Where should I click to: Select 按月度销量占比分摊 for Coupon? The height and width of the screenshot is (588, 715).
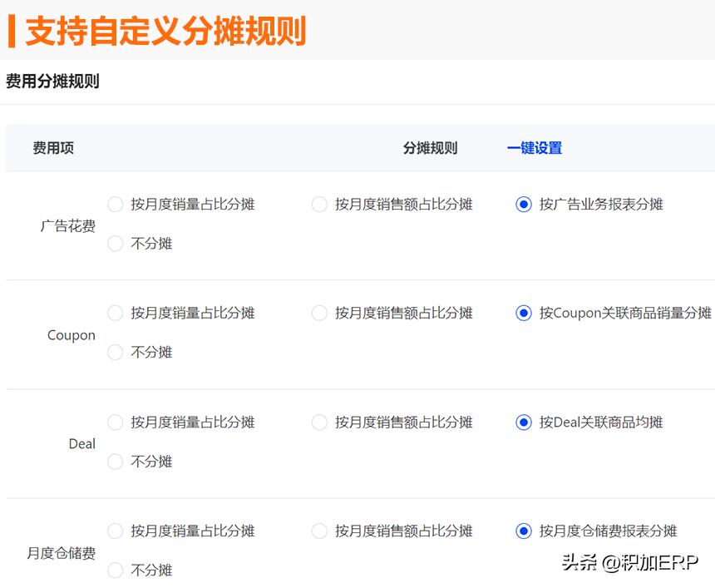click(x=115, y=313)
